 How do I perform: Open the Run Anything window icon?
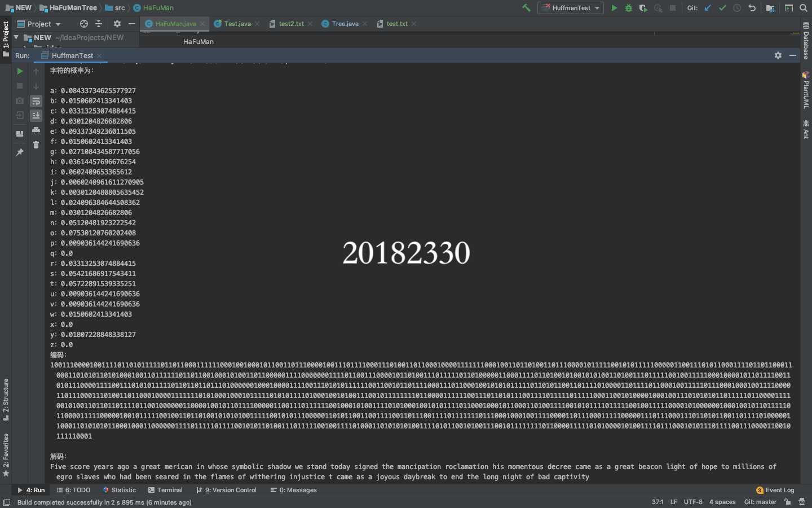point(789,8)
